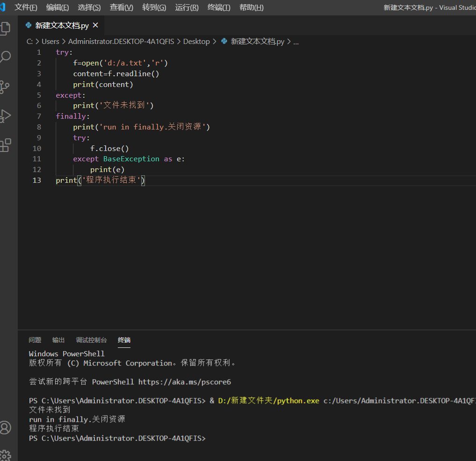Open Run and Debug view
The height and width of the screenshot is (461, 476).
[x=5, y=115]
